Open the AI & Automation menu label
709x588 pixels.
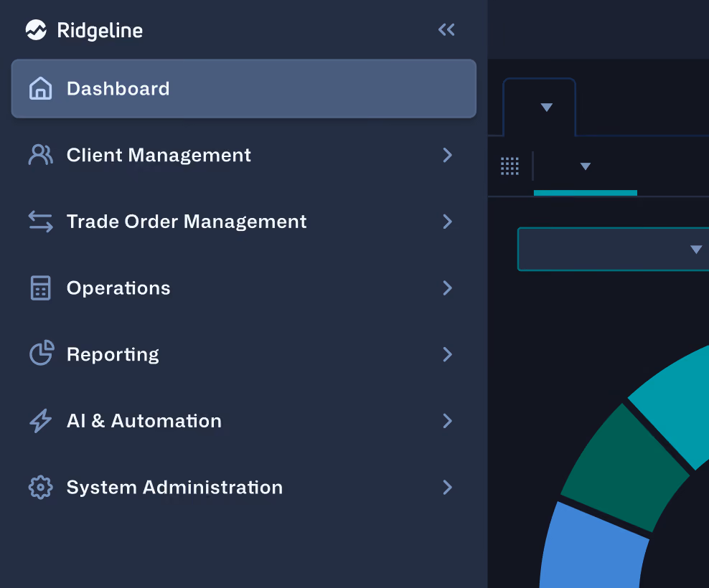pyautogui.click(x=144, y=421)
